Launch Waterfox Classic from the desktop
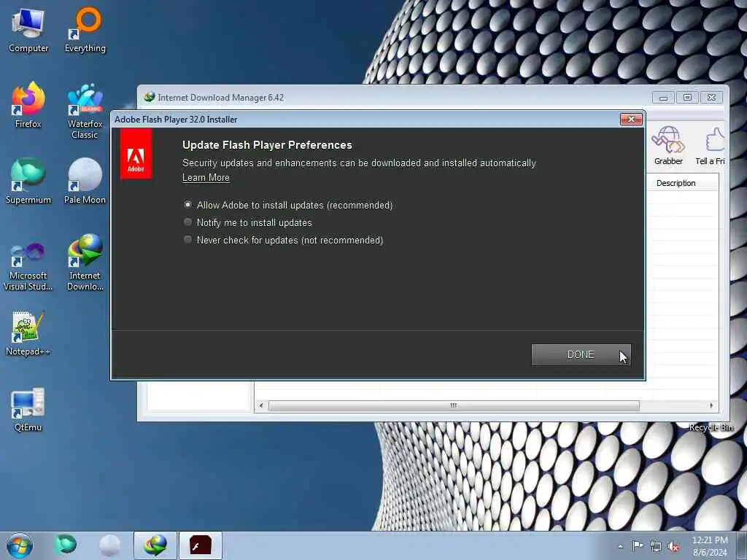Viewport: 747px width, 560px height. 85,111
